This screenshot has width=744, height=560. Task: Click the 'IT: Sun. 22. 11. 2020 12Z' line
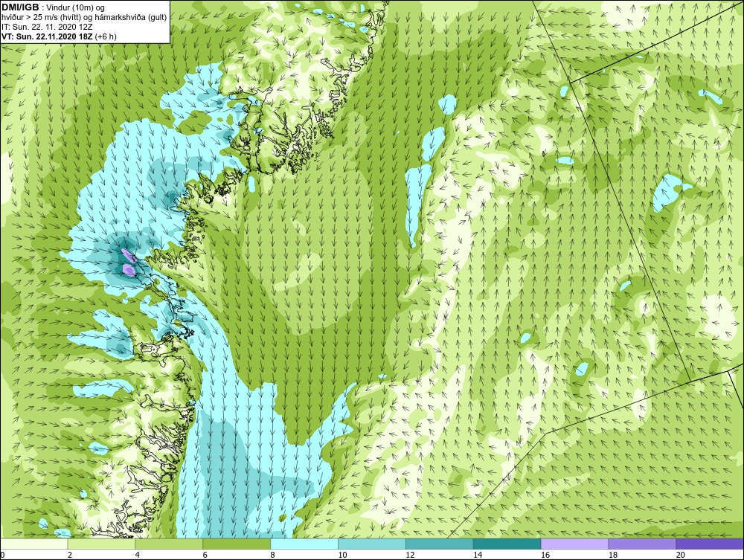(x=45, y=27)
